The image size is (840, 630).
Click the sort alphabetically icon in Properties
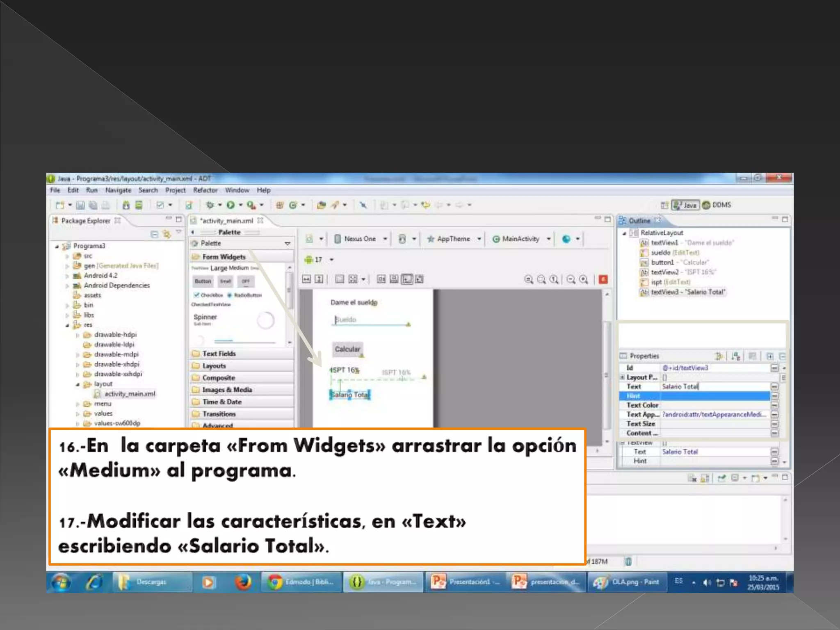pyautogui.click(x=736, y=356)
